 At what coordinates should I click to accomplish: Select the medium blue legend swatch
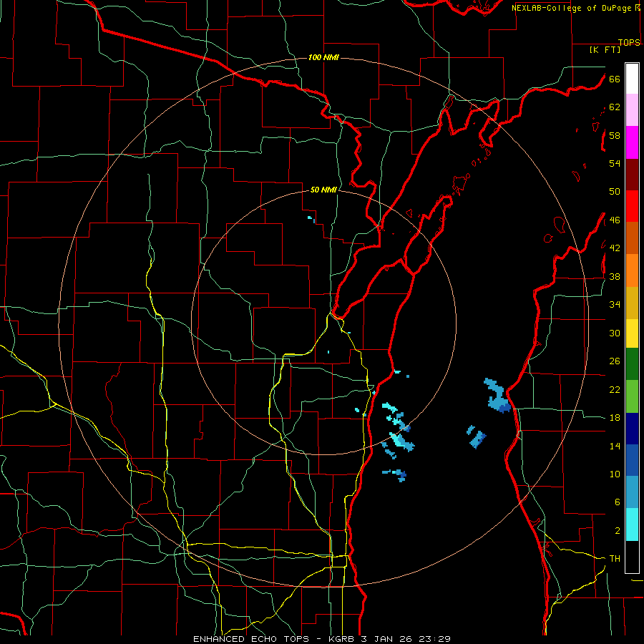632,460
